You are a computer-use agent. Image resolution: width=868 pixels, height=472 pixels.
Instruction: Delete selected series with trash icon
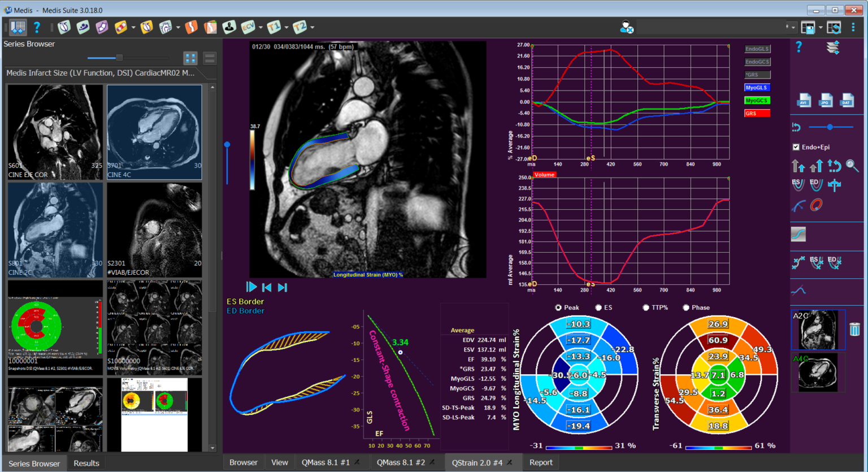coord(854,328)
